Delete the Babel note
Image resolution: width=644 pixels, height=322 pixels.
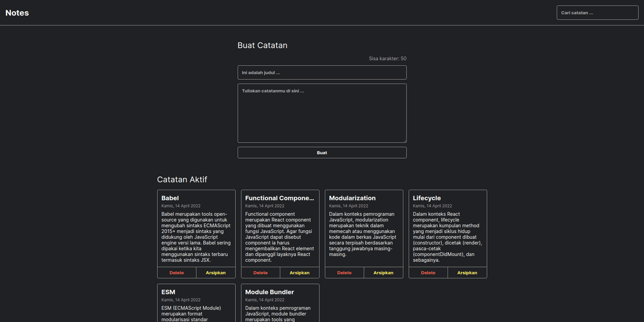point(177,273)
